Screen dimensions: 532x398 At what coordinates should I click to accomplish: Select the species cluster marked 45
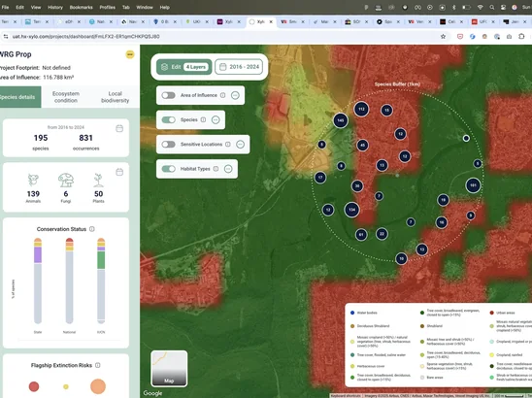(x=363, y=146)
